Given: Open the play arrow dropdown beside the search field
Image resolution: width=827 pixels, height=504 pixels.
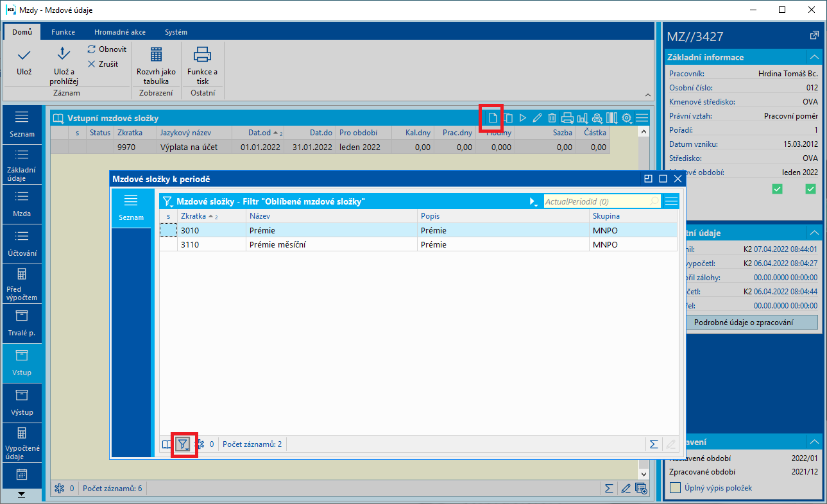Looking at the screenshot, I should coord(534,201).
